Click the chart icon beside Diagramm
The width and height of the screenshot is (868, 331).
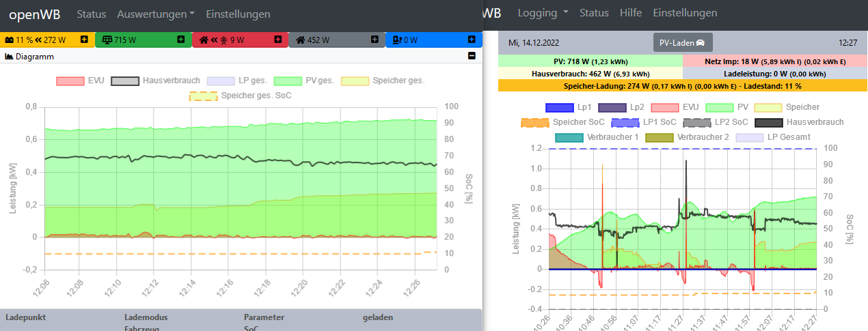pos(9,57)
